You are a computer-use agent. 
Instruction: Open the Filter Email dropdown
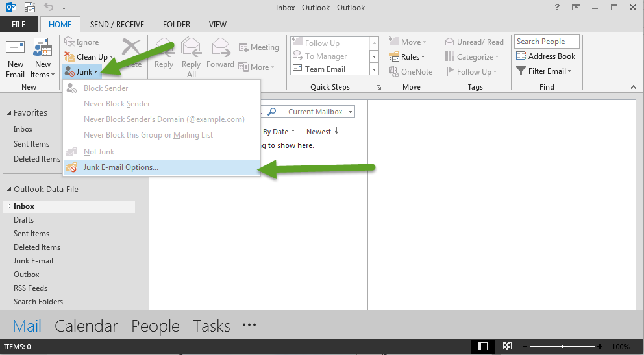tap(544, 71)
